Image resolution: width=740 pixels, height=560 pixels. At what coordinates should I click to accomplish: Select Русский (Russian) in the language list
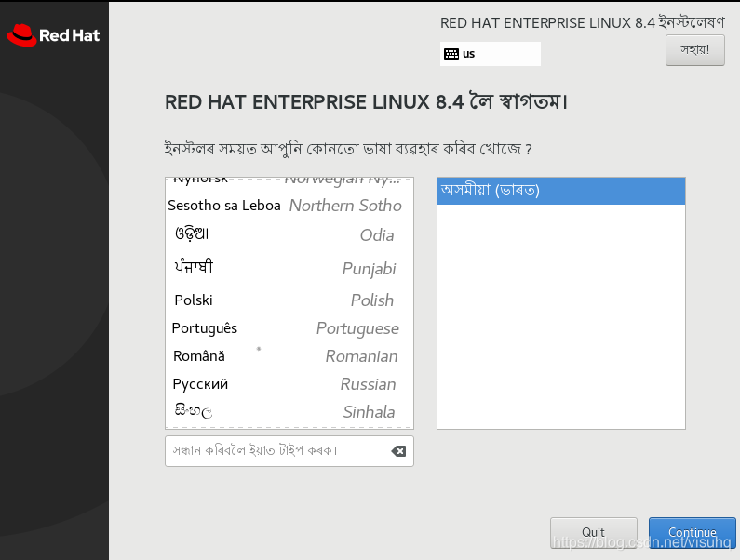click(x=289, y=384)
